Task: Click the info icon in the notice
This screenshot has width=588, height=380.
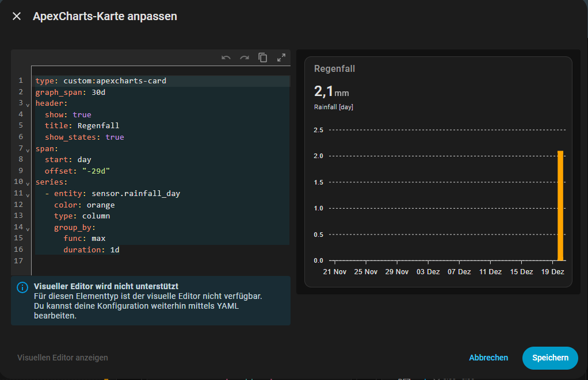Action: click(22, 287)
